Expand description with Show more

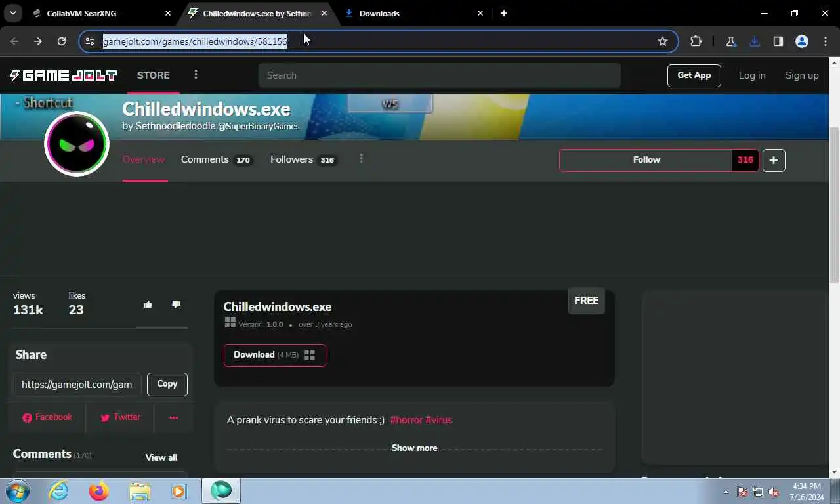pyautogui.click(x=414, y=448)
